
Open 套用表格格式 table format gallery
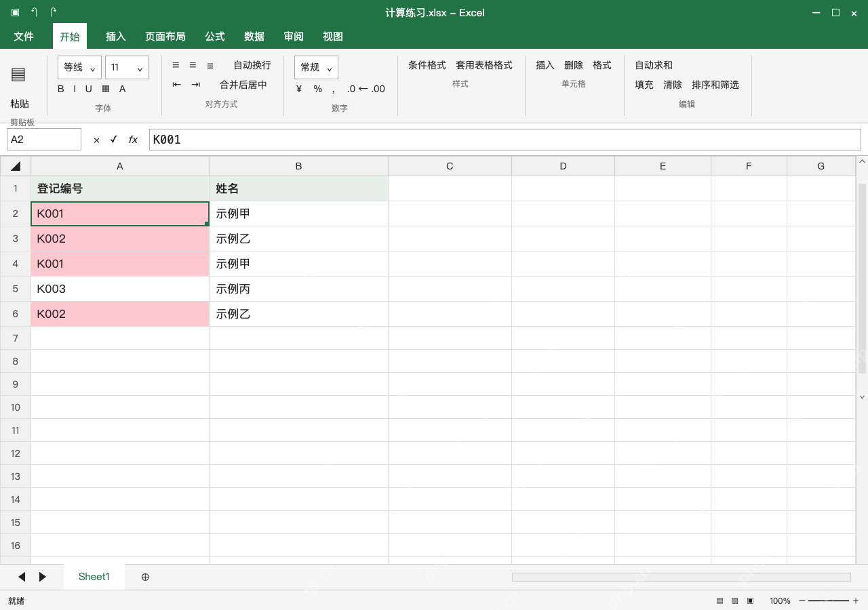tap(484, 65)
